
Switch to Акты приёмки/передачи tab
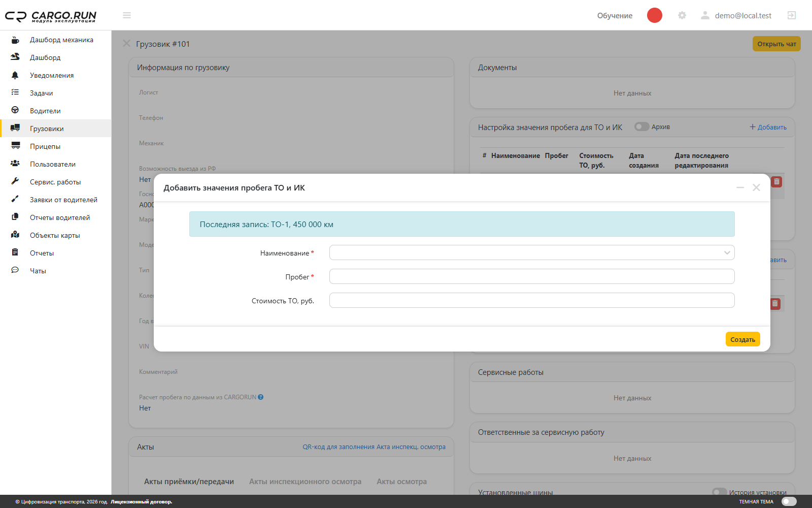pos(189,482)
